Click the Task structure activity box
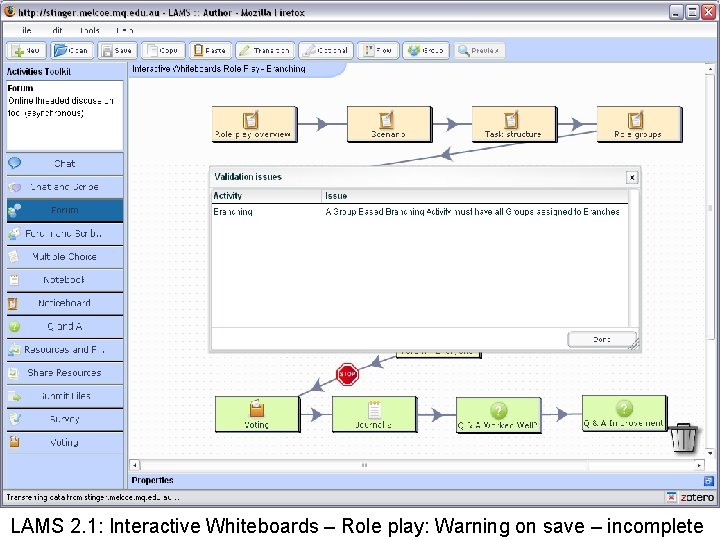Viewport: 720px width, 540px height. pos(514,124)
